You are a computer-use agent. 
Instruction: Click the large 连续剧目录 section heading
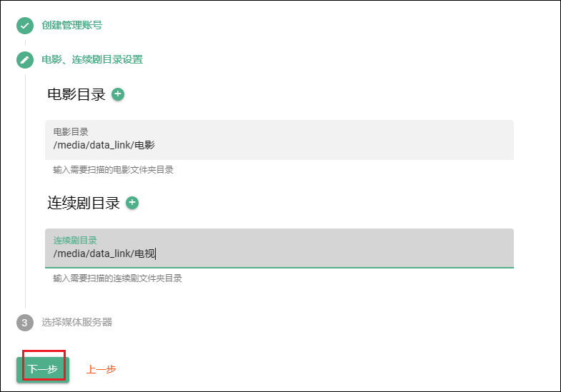tap(84, 203)
